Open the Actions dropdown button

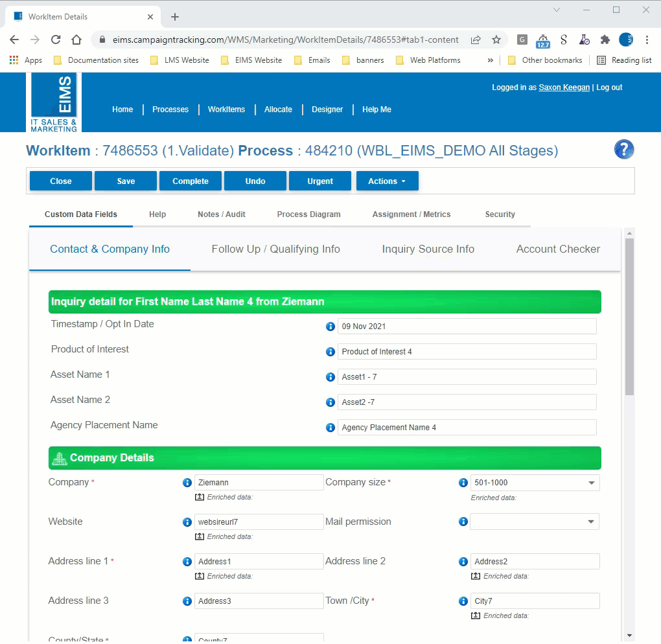[x=388, y=181]
